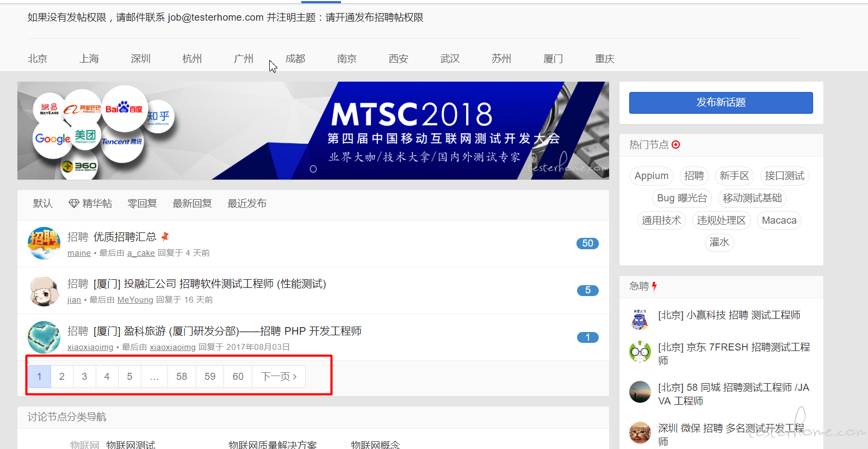Filter jobs by 重庆
The width and height of the screenshot is (868, 449).
[605, 59]
